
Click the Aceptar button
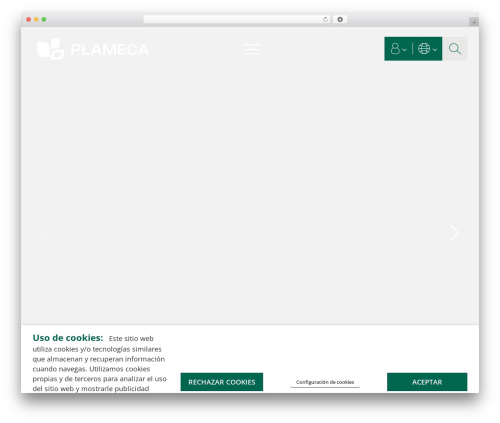pyautogui.click(x=427, y=382)
